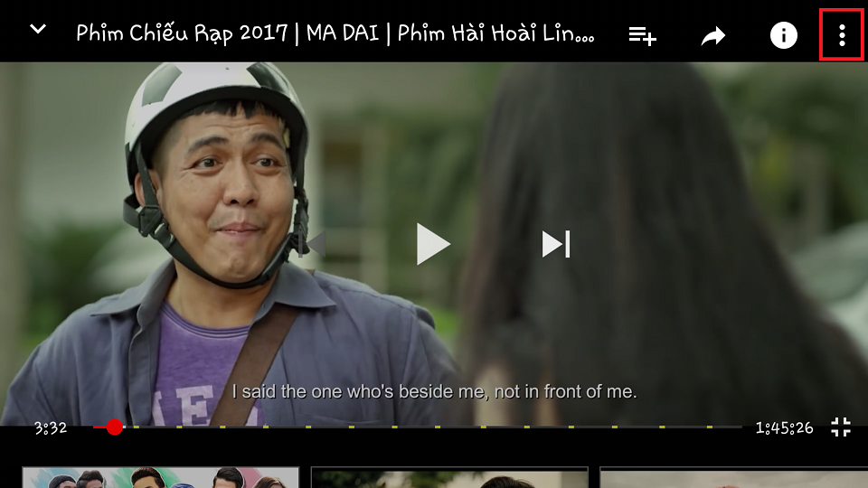Exit full screen mode
Image resolution: width=868 pixels, height=488 pixels.
(x=840, y=427)
